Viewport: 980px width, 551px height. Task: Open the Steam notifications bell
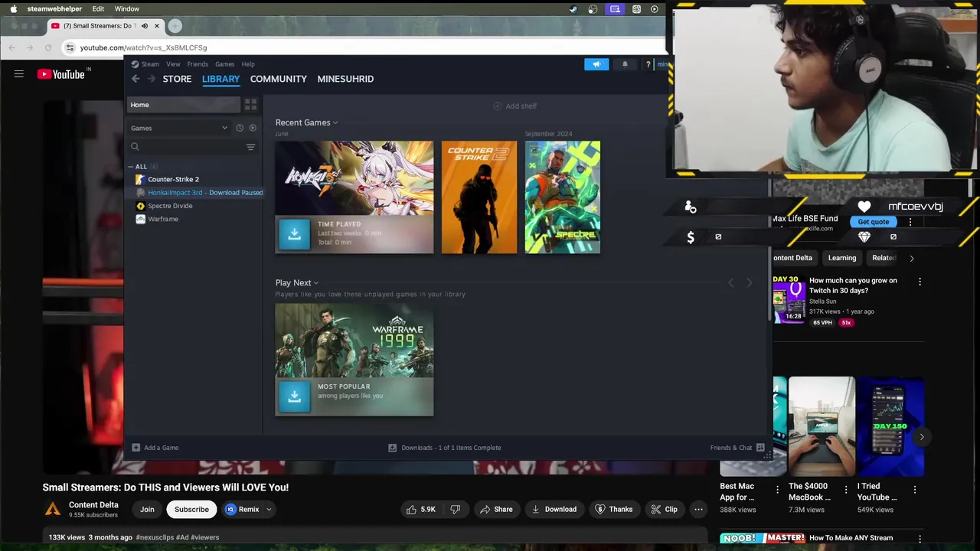(625, 64)
